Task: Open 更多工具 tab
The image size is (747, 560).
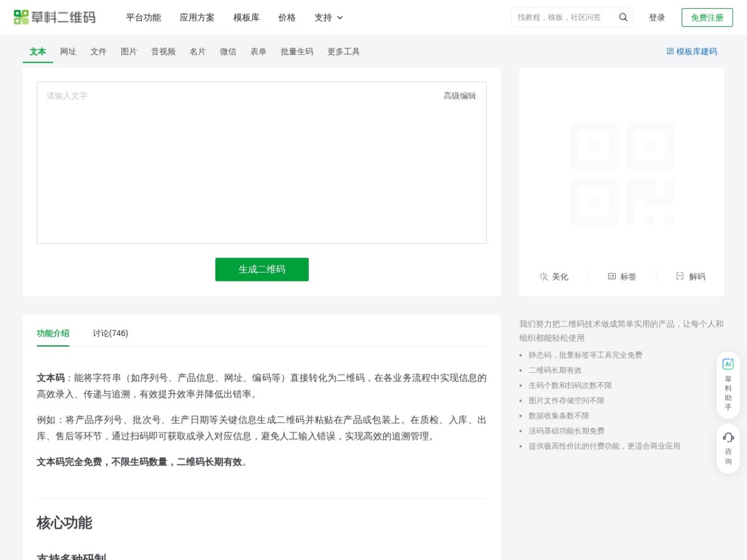Action: (x=344, y=52)
